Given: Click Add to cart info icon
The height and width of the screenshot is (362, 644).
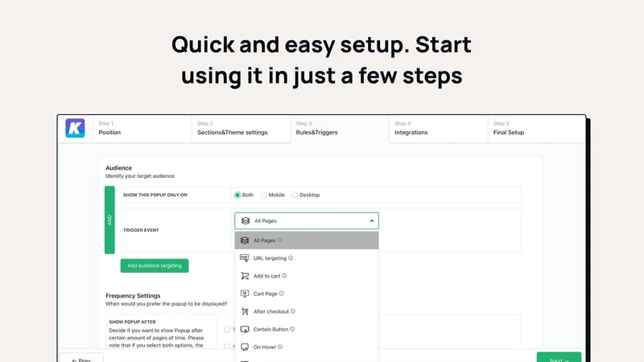Looking at the screenshot, I should point(284,276).
